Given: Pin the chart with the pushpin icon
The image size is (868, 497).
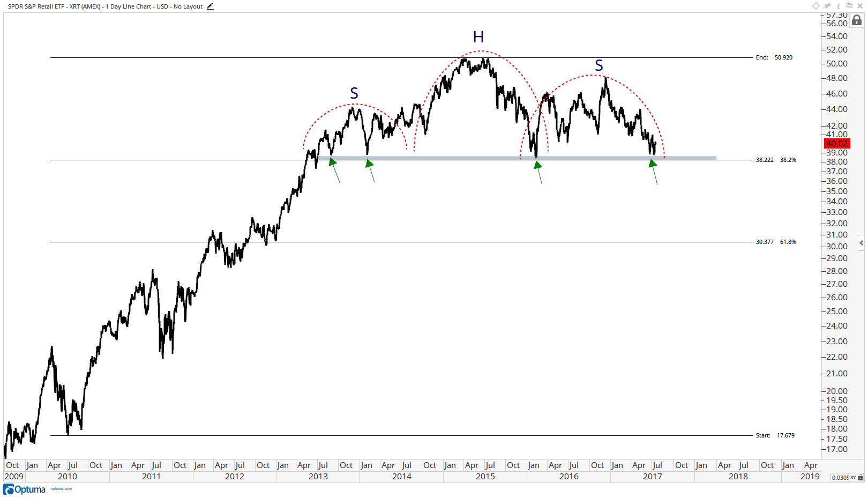Looking at the screenshot, I should pyautogui.click(x=827, y=6).
